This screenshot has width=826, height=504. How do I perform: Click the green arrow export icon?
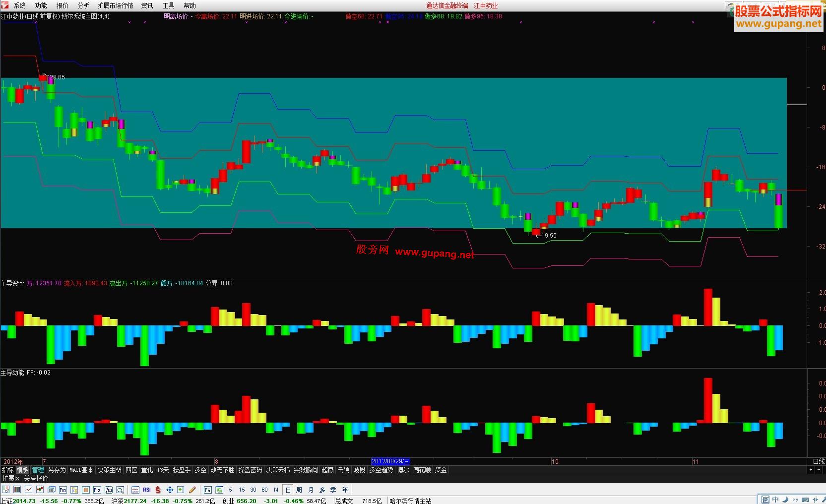point(181,490)
